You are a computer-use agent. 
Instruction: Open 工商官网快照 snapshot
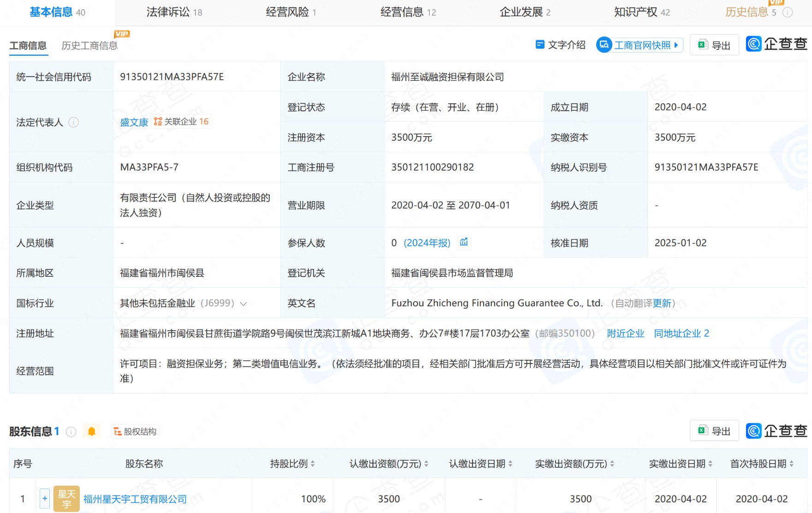pos(640,45)
